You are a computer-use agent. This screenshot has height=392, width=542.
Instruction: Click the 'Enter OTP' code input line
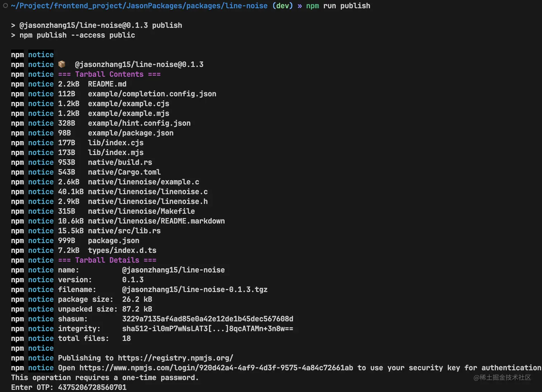[x=69, y=387]
